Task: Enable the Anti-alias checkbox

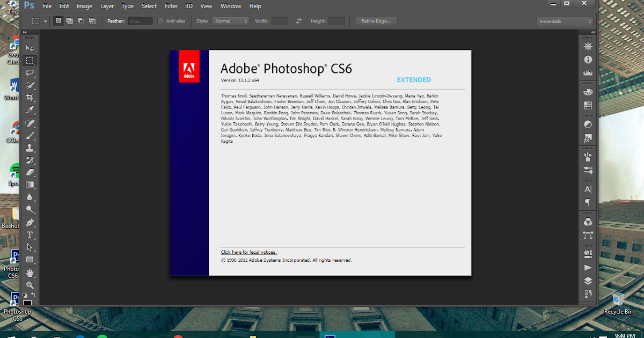Action: tap(161, 21)
